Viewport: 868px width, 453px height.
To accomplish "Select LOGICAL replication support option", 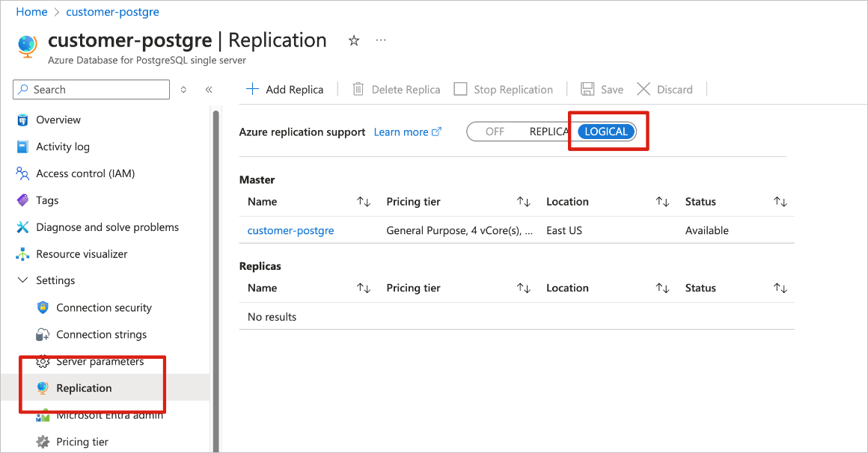I will [606, 132].
